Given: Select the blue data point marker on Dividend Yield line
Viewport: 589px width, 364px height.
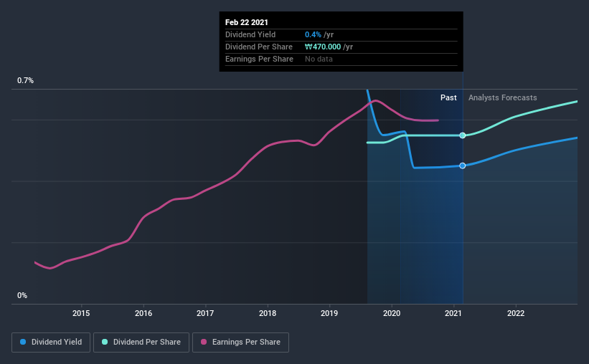Looking at the screenshot, I should point(463,166).
